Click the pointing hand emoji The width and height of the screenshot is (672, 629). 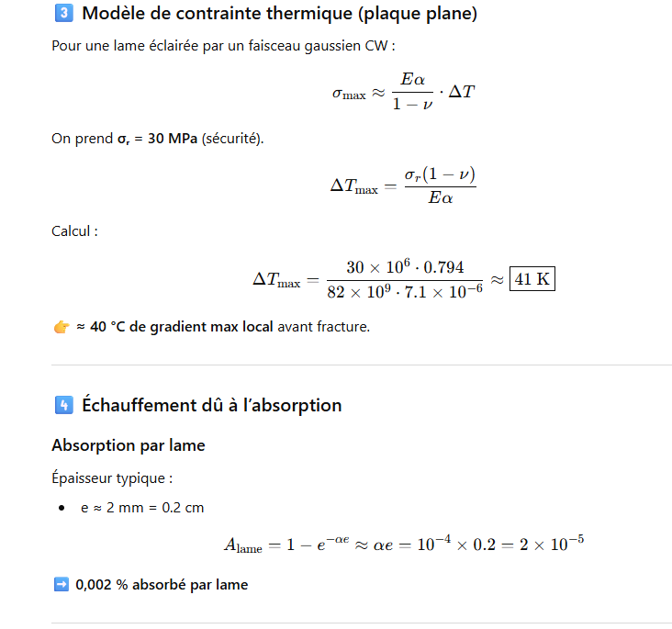[61, 327]
